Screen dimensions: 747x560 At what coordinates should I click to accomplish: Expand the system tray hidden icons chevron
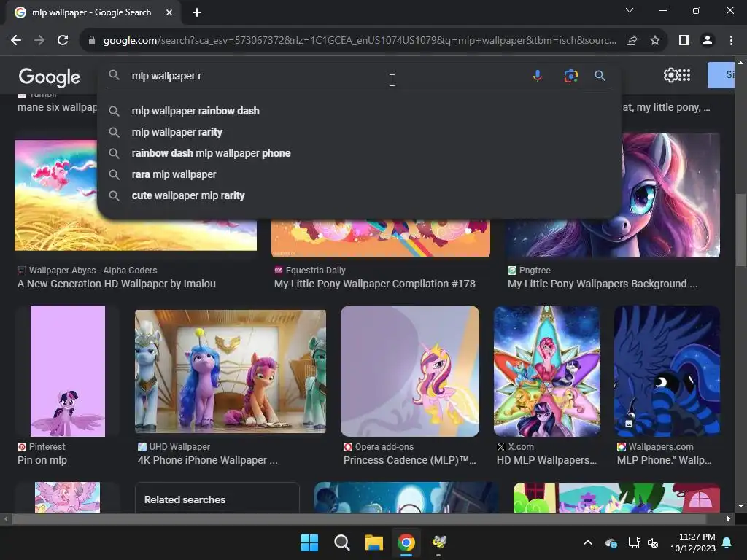588,542
